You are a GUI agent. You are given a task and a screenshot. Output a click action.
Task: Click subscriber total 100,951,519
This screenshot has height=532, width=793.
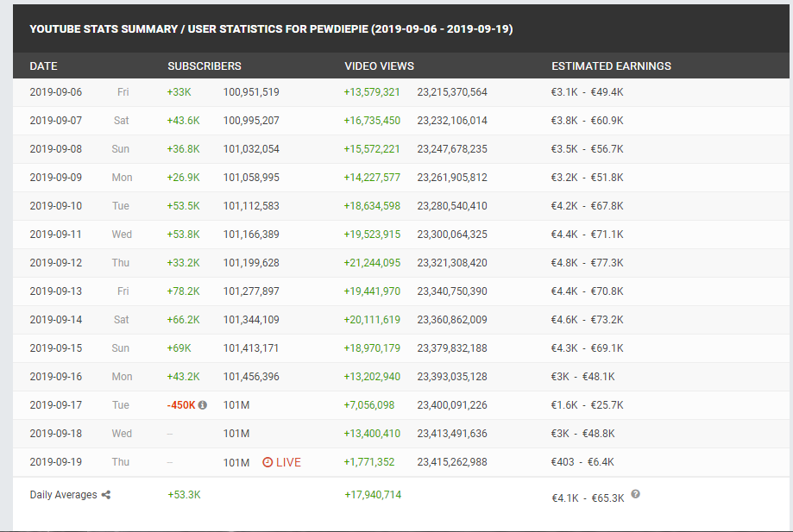pyautogui.click(x=251, y=92)
